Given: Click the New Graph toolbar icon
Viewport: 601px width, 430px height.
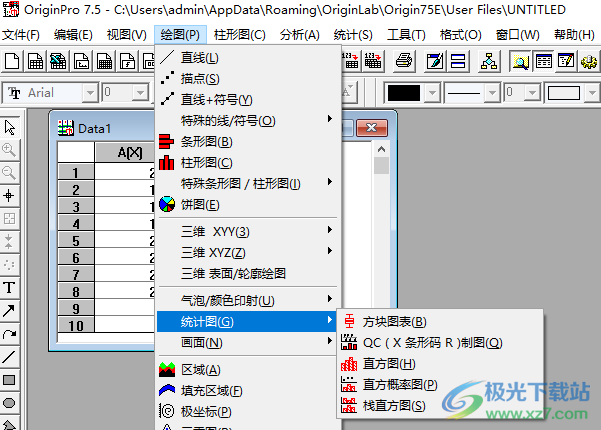Looking at the screenshot, I should click(x=81, y=61).
